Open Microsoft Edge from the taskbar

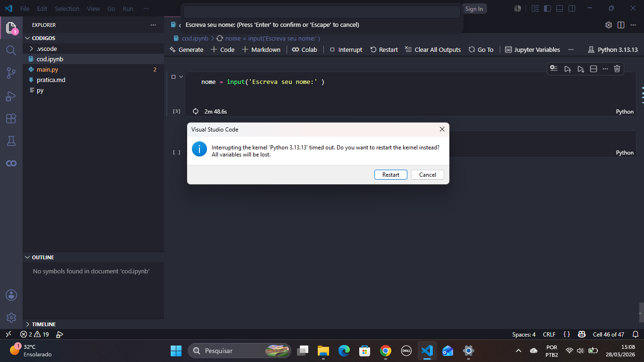point(344,351)
